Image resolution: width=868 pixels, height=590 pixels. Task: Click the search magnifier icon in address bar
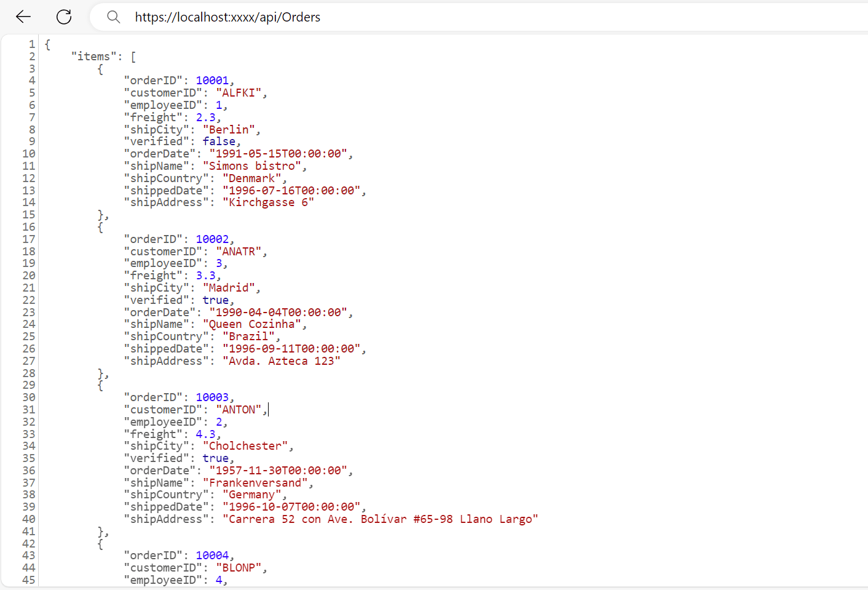[x=113, y=17]
